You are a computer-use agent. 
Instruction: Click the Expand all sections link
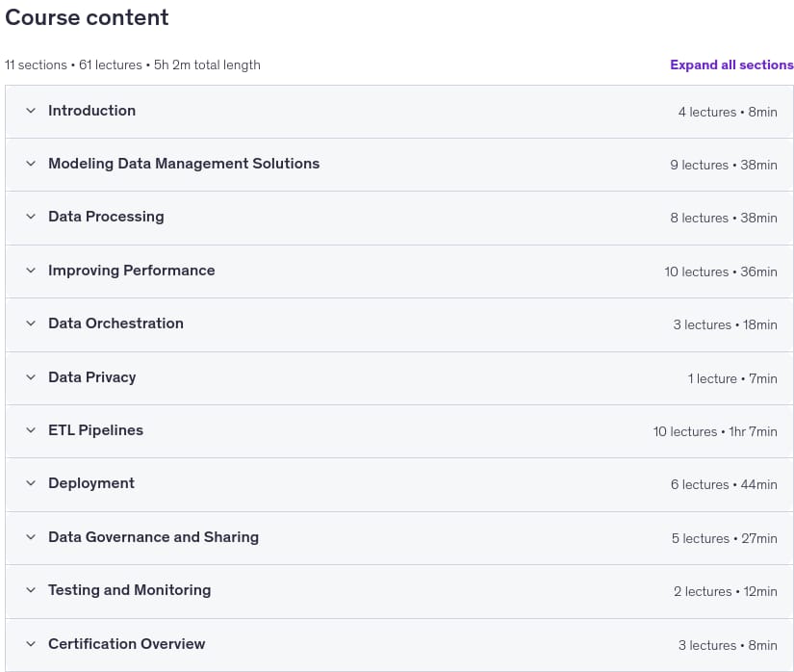[731, 65]
